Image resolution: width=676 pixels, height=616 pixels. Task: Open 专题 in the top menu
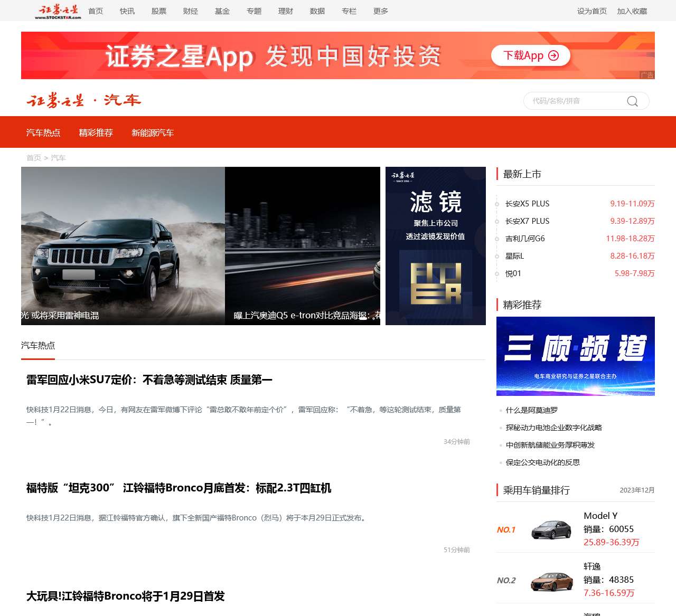pyautogui.click(x=254, y=11)
